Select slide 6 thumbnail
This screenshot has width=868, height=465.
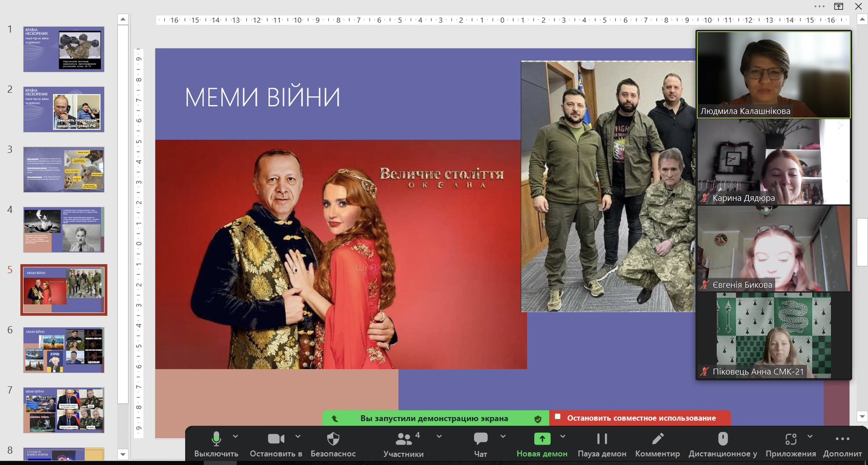click(63, 350)
